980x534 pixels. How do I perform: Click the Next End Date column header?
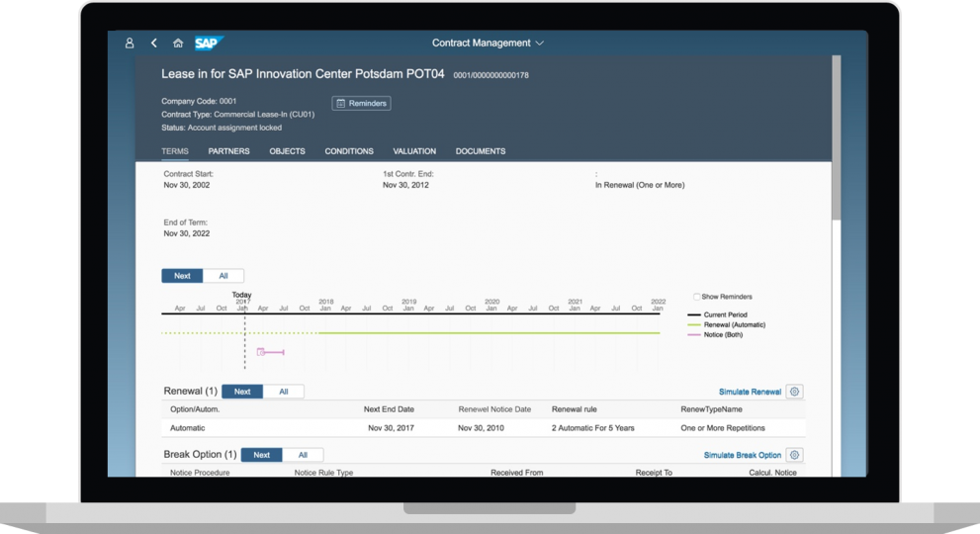tap(389, 409)
